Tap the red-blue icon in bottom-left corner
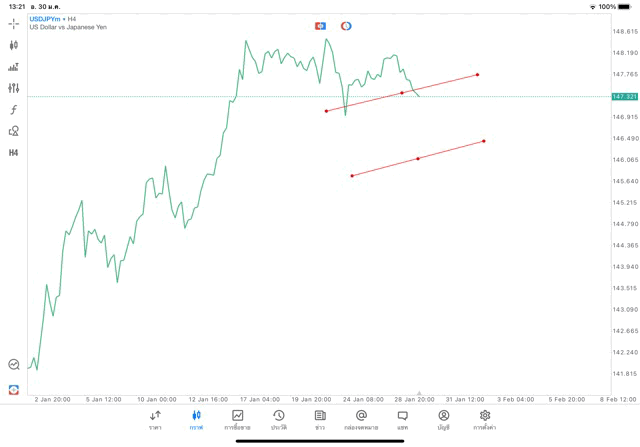The height and width of the screenshot is (447, 640). [x=13, y=388]
